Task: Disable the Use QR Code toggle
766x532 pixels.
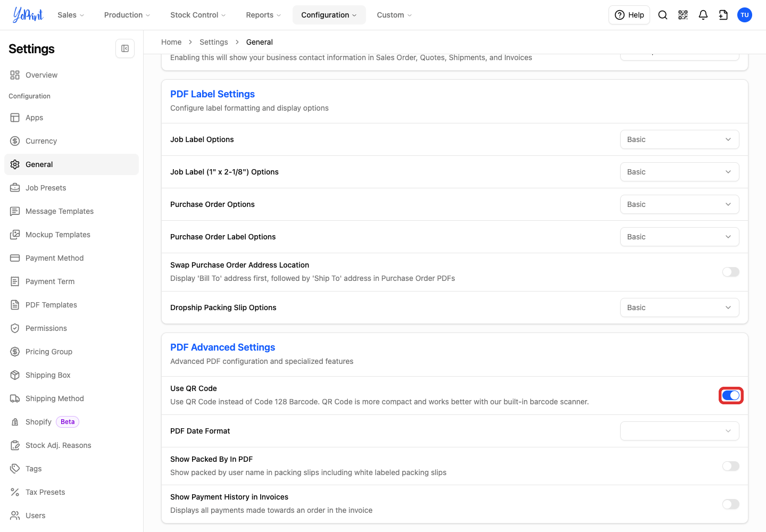Action: coord(731,395)
